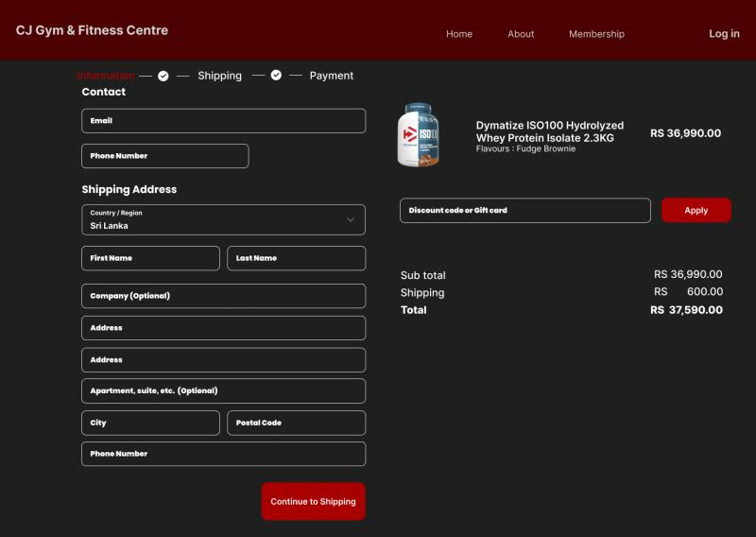Select the Dymatize ISO100 product title text
The image size is (756, 537).
tap(550, 131)
